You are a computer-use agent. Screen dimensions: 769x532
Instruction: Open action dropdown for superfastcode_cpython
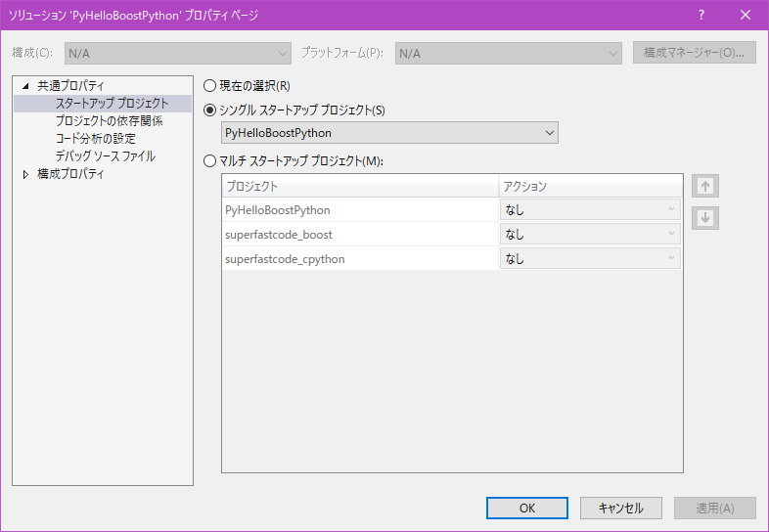[x=590, y=259]
